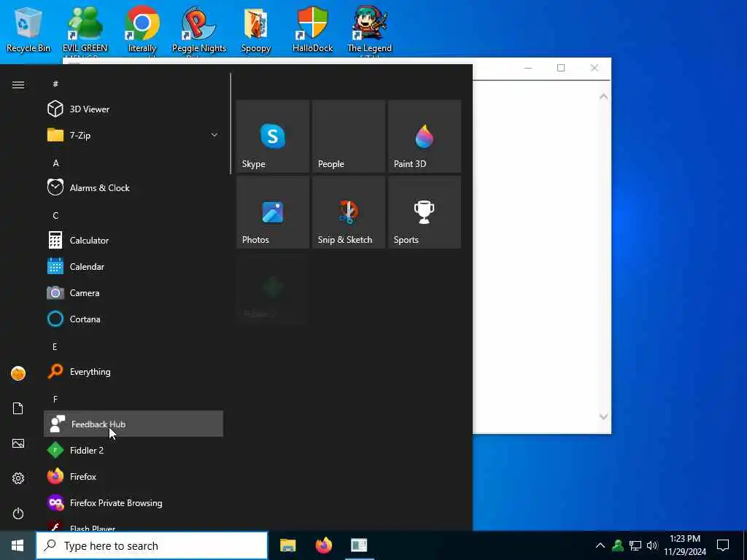This screenshot has width=747, height=560.
Task: Click the Windows Start button
Action: tap(18, 545)
